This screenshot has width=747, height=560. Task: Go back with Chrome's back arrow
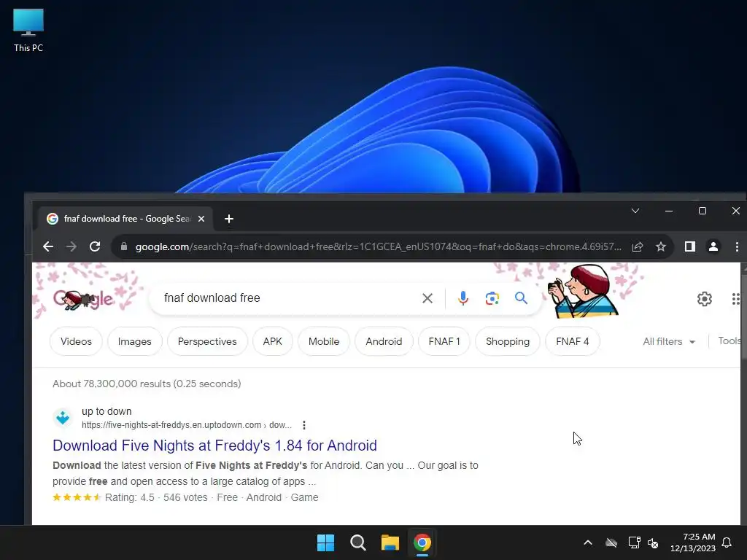click(48, 246)
